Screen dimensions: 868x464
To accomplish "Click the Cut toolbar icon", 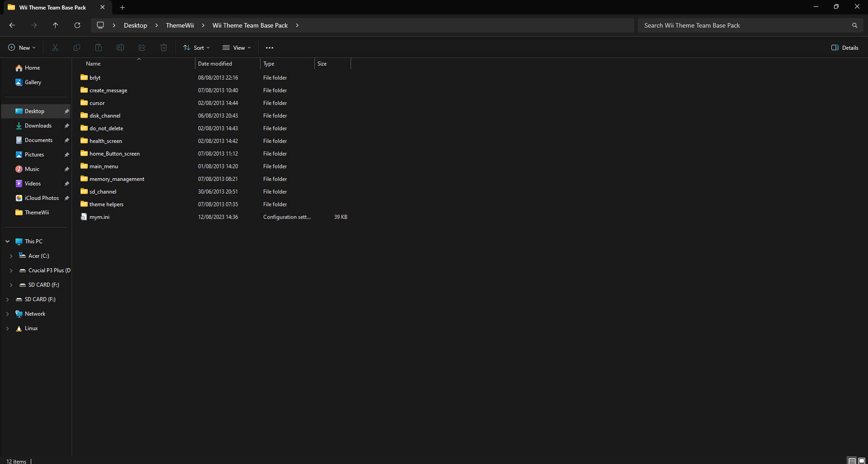I will (55, 47).
